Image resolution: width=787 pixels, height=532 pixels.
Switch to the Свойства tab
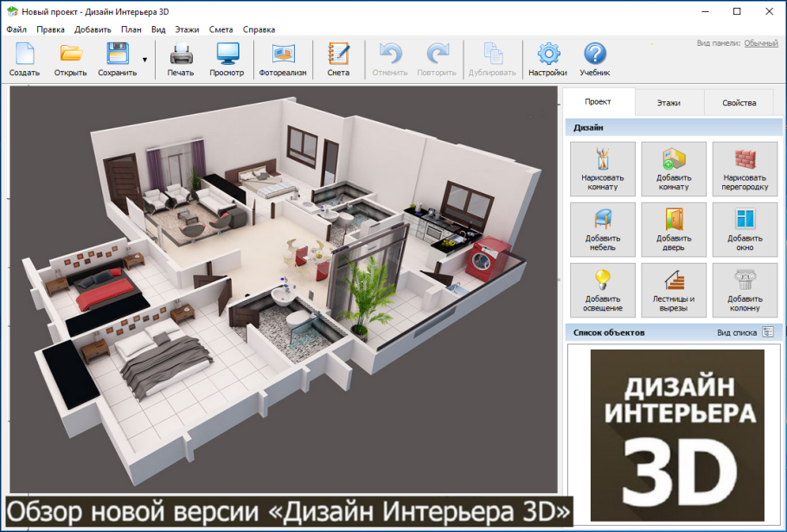click(x=739, y=102)
